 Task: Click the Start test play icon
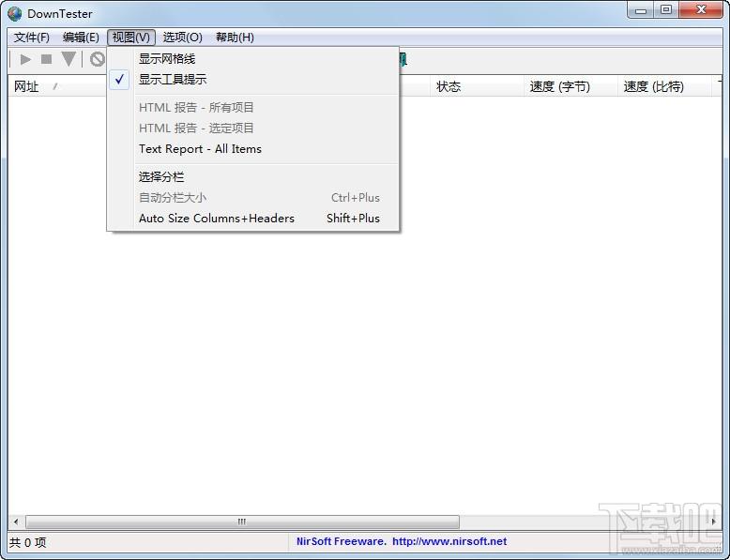(x=25, y=59)
